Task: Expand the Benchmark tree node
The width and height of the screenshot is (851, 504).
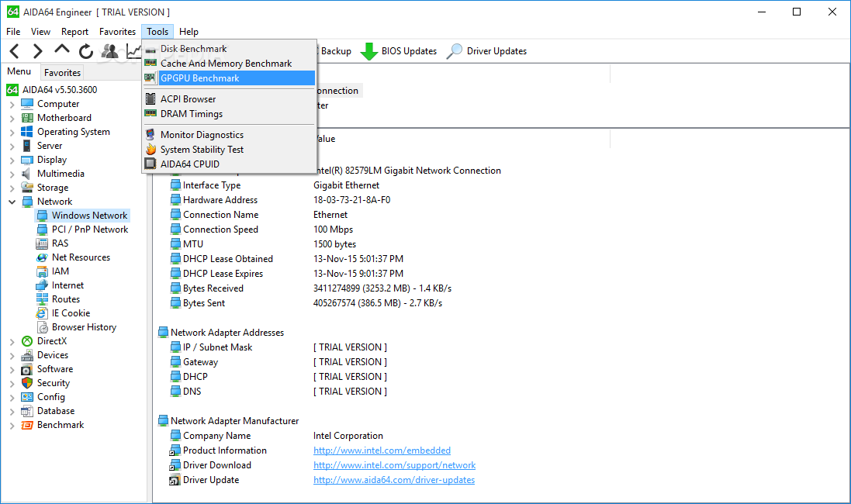Action: point(12,426)
